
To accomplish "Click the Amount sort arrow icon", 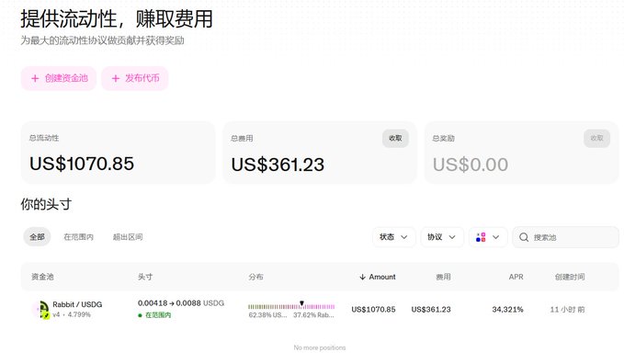I will [x=362, y=277].
